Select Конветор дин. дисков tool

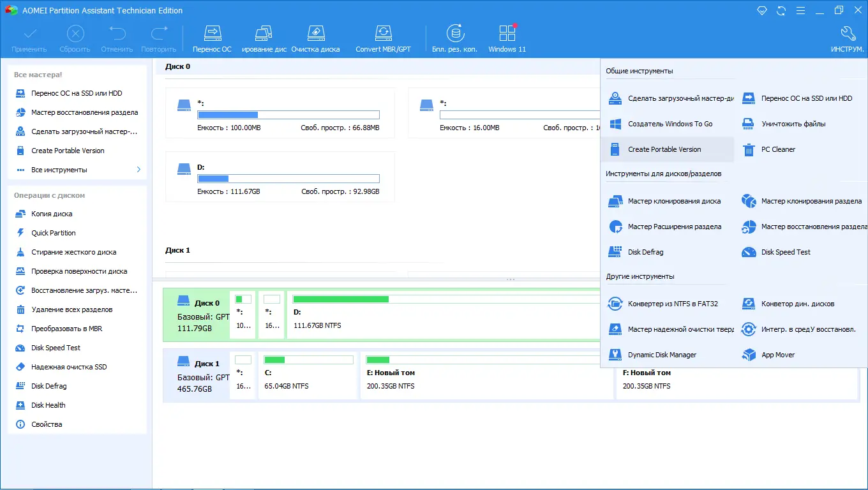tap(801, 304)
